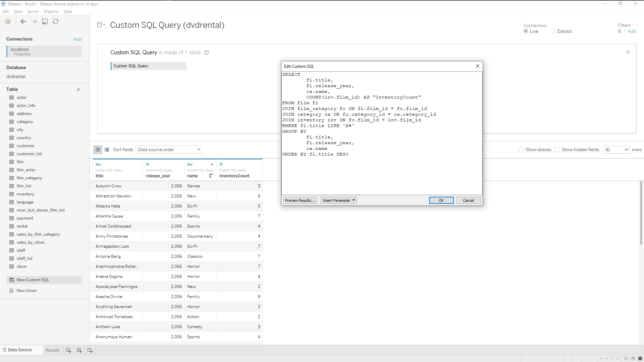Click Add link under Filters
The height and width of the screenshot is (362, 644).
coord(632,31)
